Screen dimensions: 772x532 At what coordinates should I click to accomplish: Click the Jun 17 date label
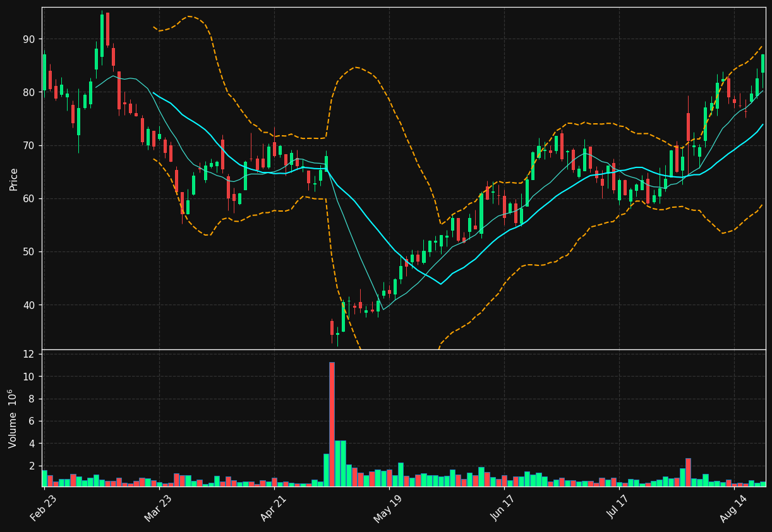[504, 507]
